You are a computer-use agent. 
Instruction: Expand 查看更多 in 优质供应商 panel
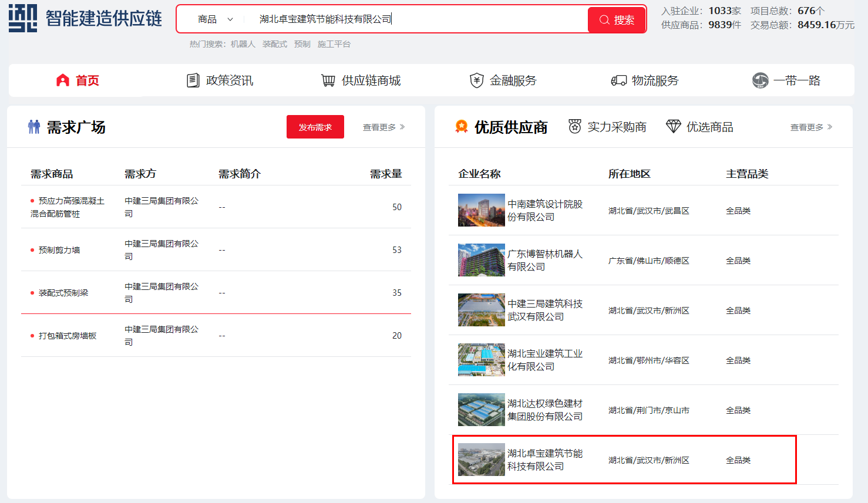(x=811, y=127)
